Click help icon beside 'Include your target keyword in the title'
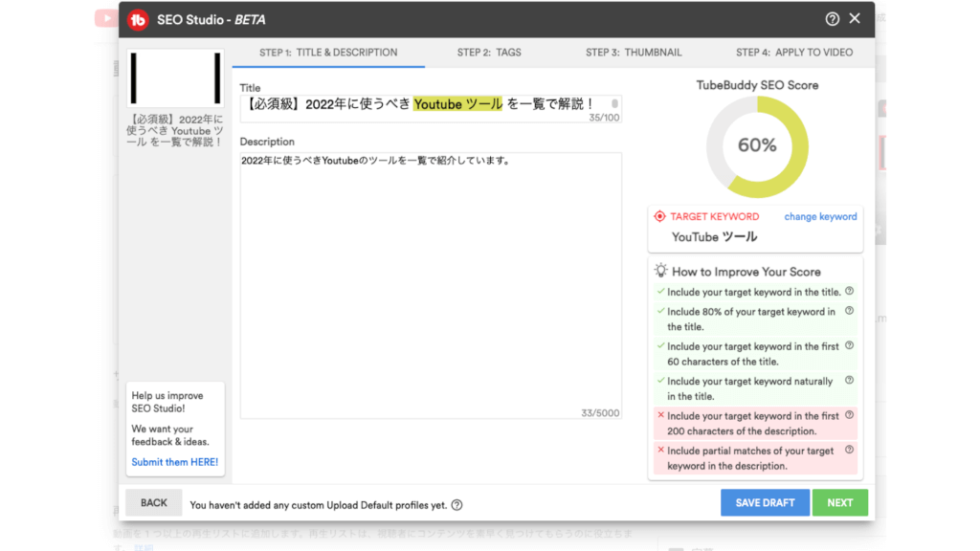This screenshot has width=980, height=551. point(849,292)
